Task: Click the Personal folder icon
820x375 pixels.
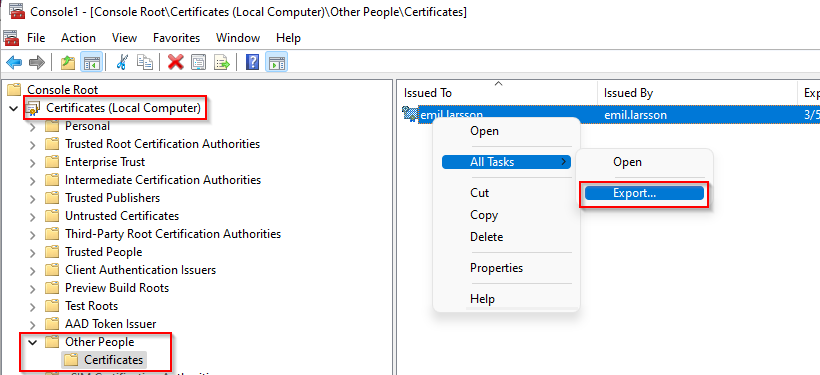Action: [52, 126]
